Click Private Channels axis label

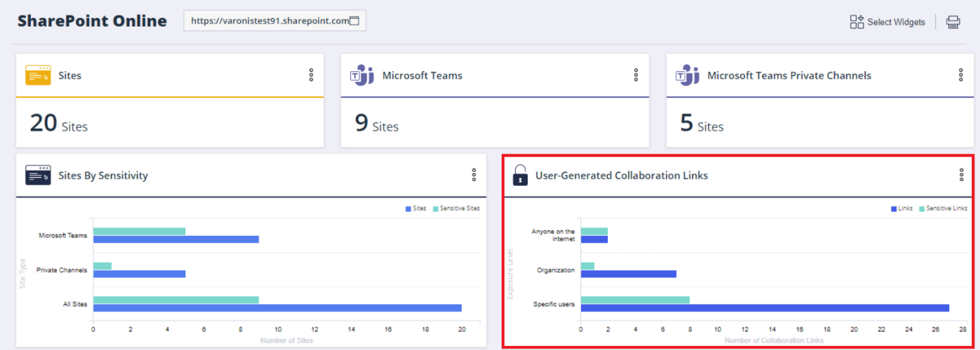[62, 270]
